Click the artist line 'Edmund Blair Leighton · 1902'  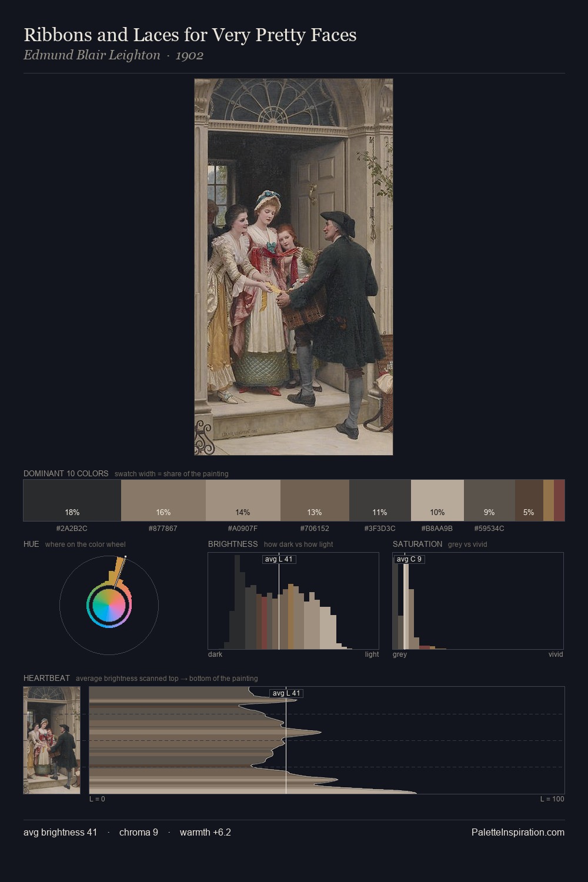pyautogui.click(x=113, y=55)
